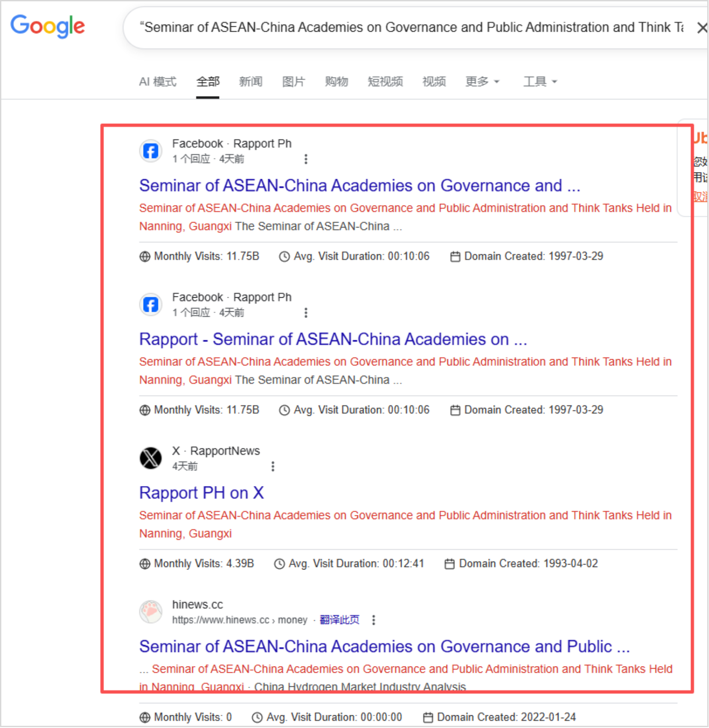
Task: Expand the 更多 dropdown
Action: (482, 82)
